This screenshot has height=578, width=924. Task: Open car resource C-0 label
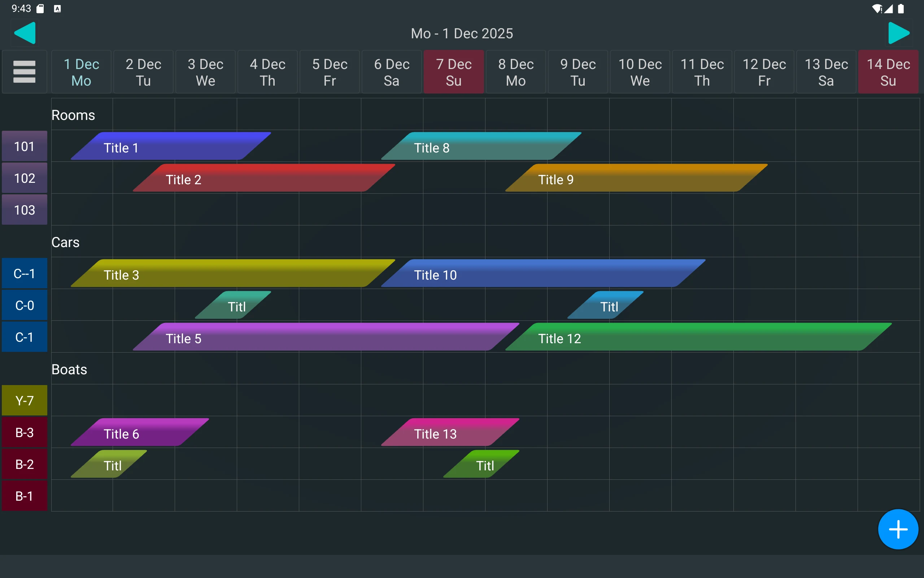click(x=25, y=305)
